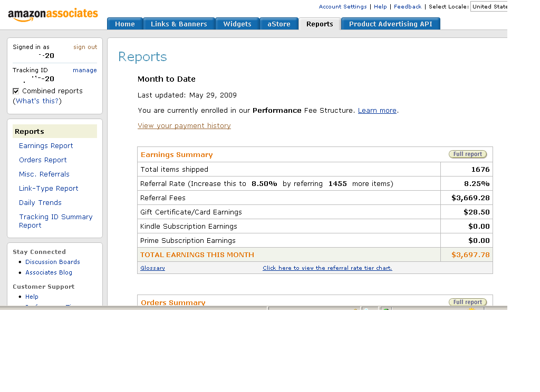This screenshot has width=540, height=392.
Task: Open the Orders Report
Action: tap(43, 160)
